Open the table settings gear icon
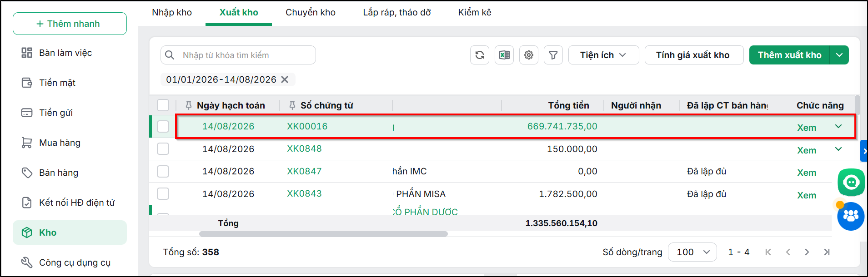The width and height of the screenshot is (868, 277). tap(529, 55)
